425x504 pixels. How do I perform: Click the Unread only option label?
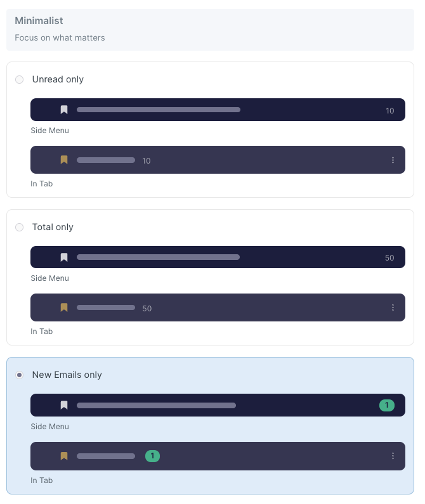pos(58,79)
